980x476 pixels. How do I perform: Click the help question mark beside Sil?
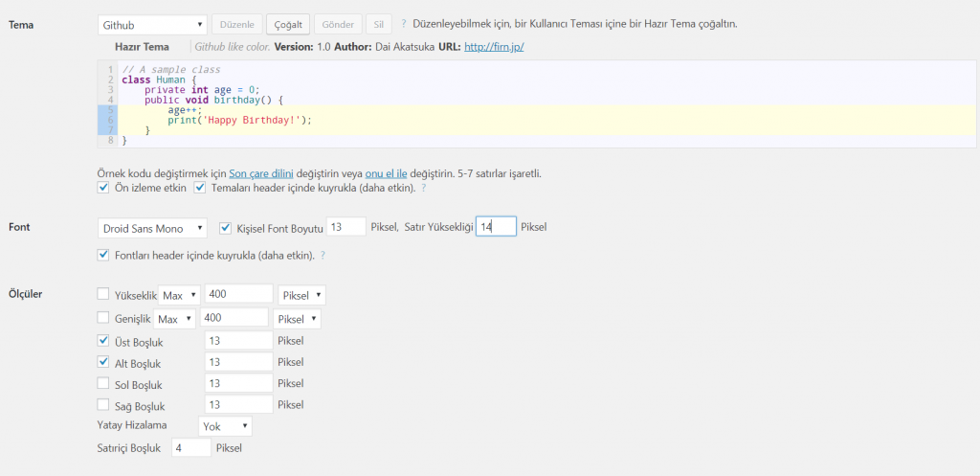[x=404, y=24]
